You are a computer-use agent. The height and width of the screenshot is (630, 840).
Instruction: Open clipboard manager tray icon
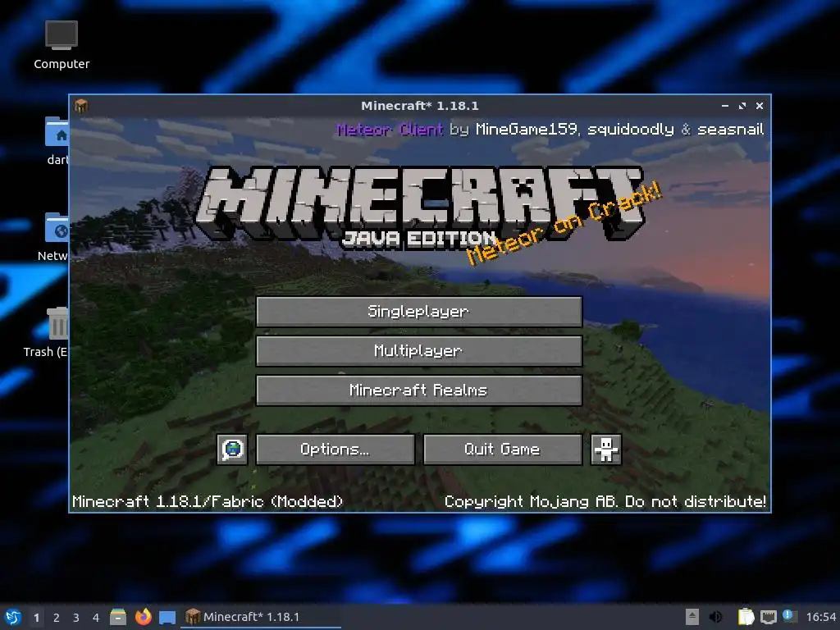[746, 617]
